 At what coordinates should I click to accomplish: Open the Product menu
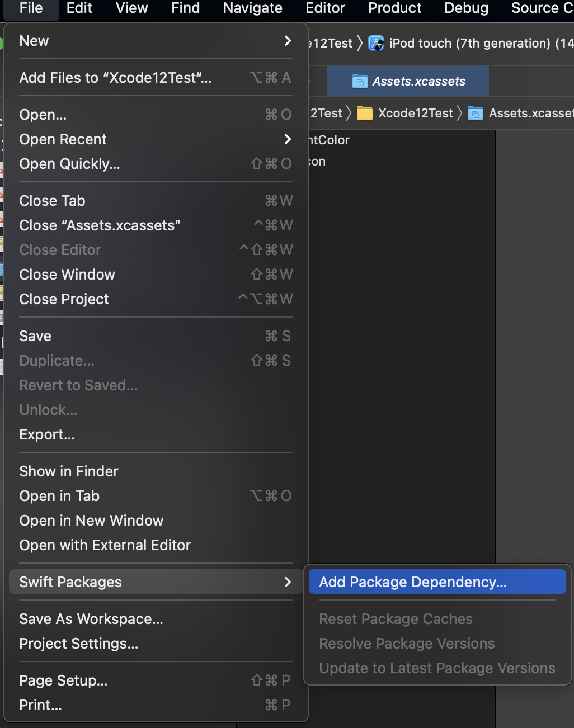coord(395,8)
